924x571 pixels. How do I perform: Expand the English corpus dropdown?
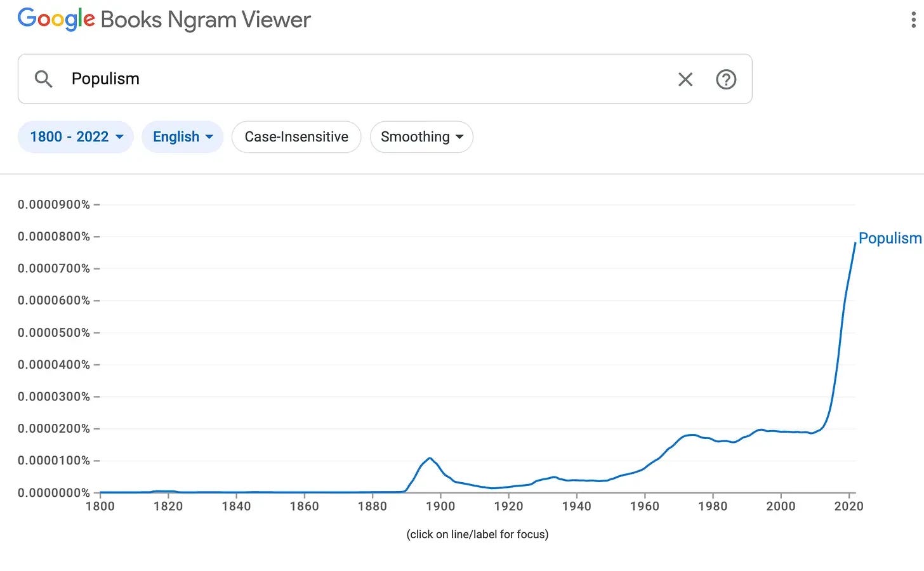(183, 137)
